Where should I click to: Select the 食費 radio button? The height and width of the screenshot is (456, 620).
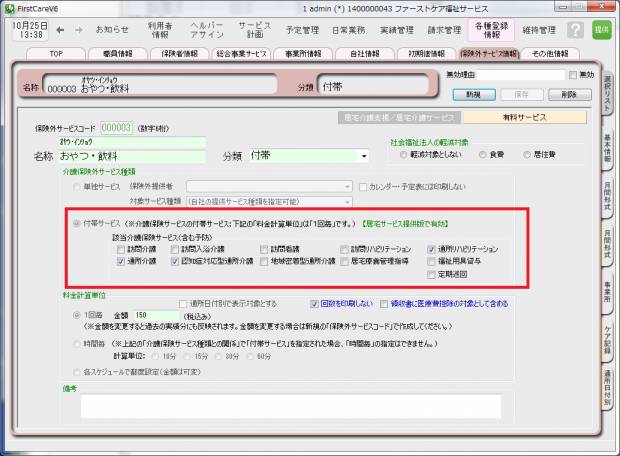coord(483,155)
